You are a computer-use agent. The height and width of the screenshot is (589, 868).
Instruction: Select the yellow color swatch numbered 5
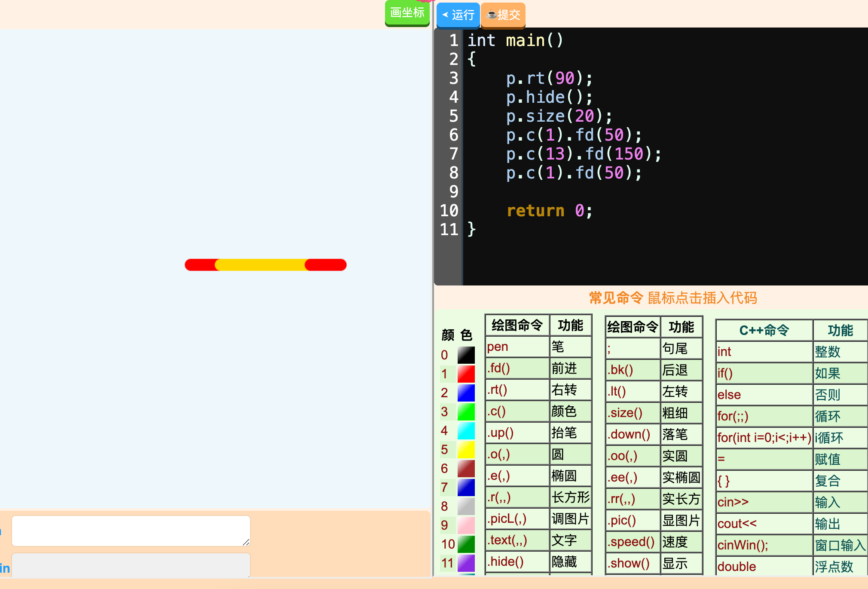coord(466,449)
